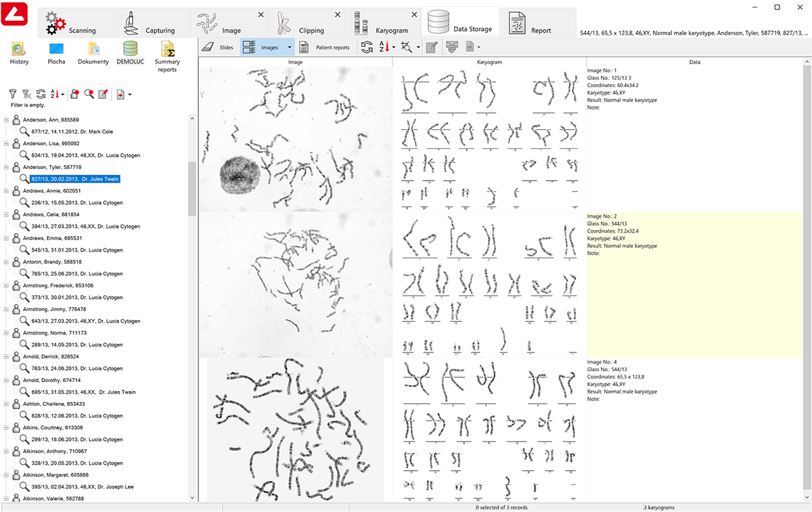Open metaphase image thumbnail of Image No. 1
The height and width of the screenshot is (512, 812).
click(x=296, y=138)
